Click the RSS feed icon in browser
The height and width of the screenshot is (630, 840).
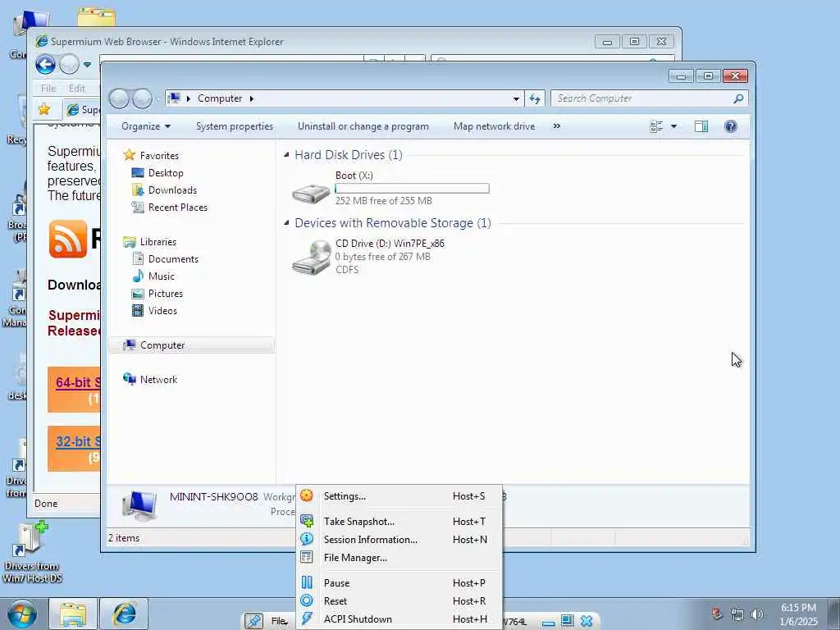click(x=67, y=239)
